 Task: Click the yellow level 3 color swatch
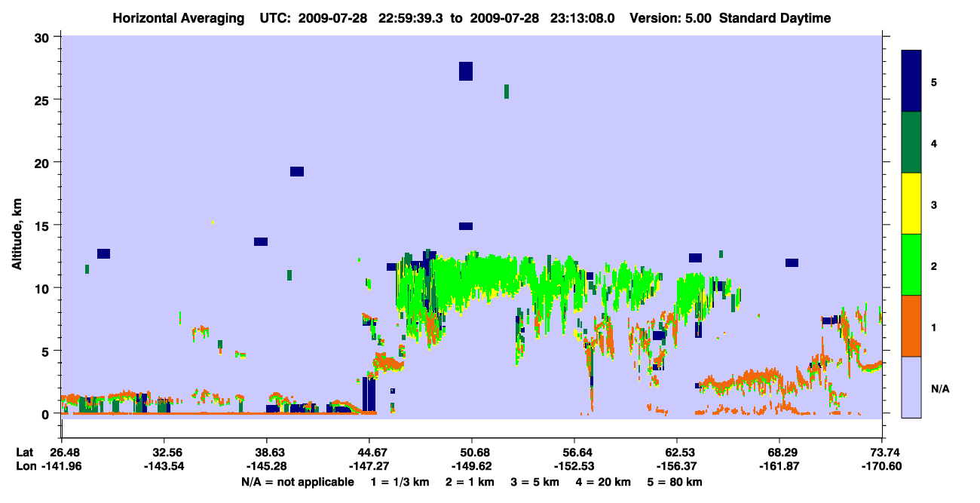[x=911, y=204]
